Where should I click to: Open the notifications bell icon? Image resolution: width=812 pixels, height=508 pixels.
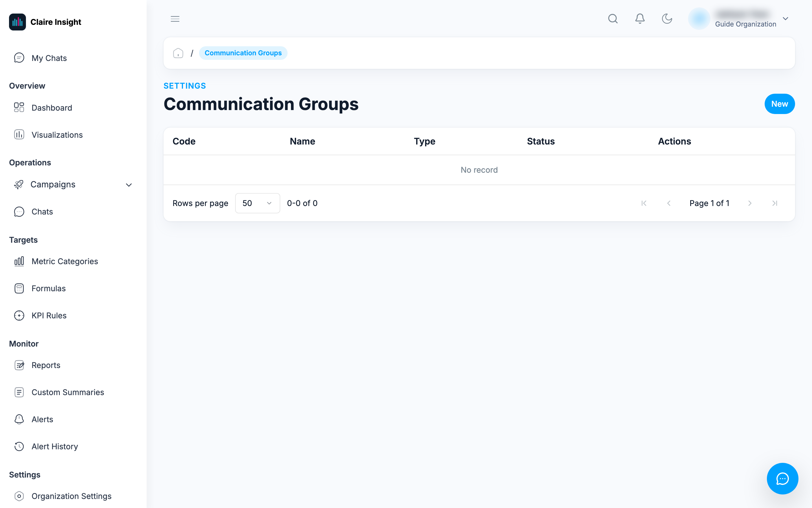pos(639,19)
